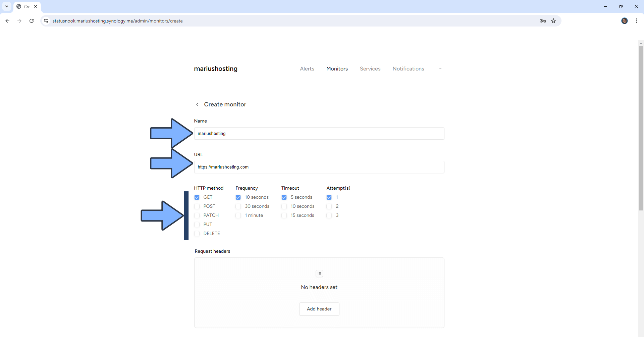Open the site information icon in address bar
Viewport: 644px width, 337px height.
tap(46, 21)
